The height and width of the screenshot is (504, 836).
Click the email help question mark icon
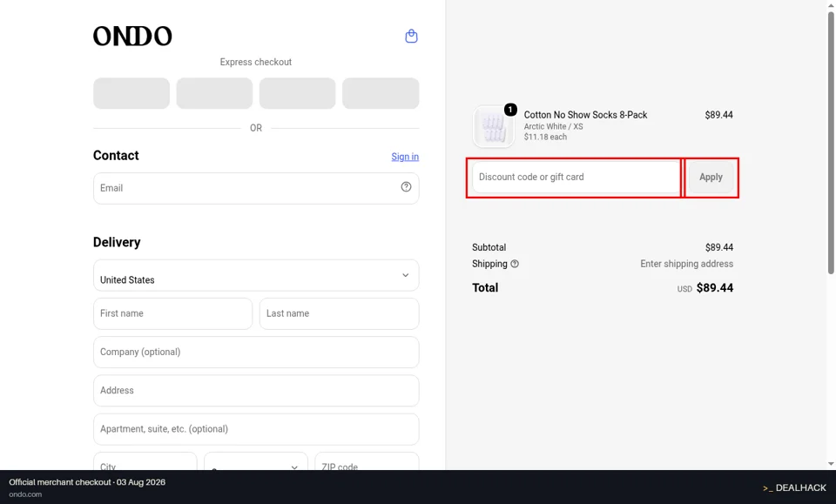point(407,186)
